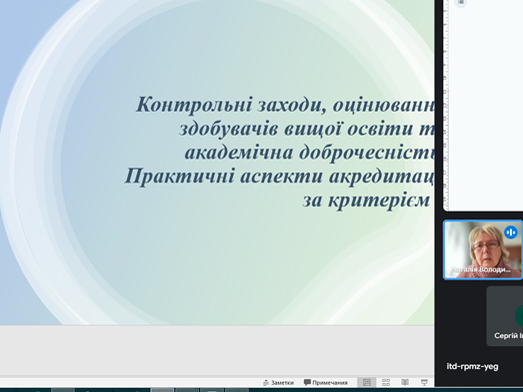
Task: Click the text 'за критерієм'
Action: [366, 200]
